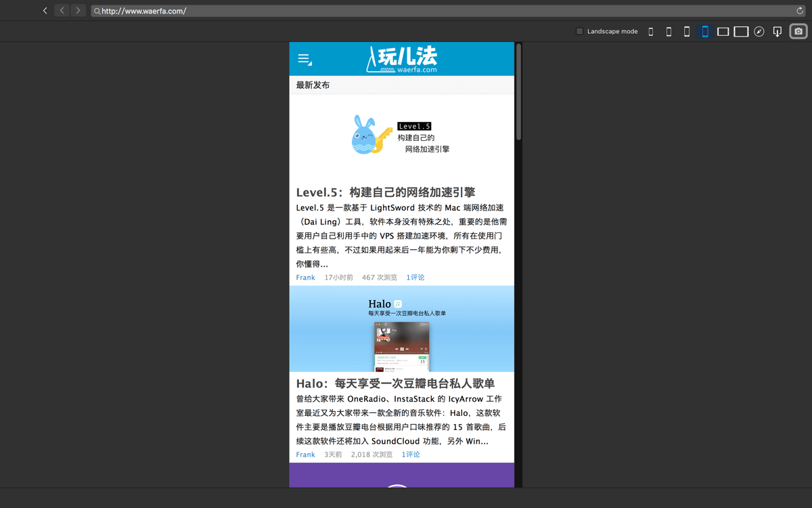Select the smaller tablet device preset
812x508 pixels.
pyautogui.click(x=723, y=32)
